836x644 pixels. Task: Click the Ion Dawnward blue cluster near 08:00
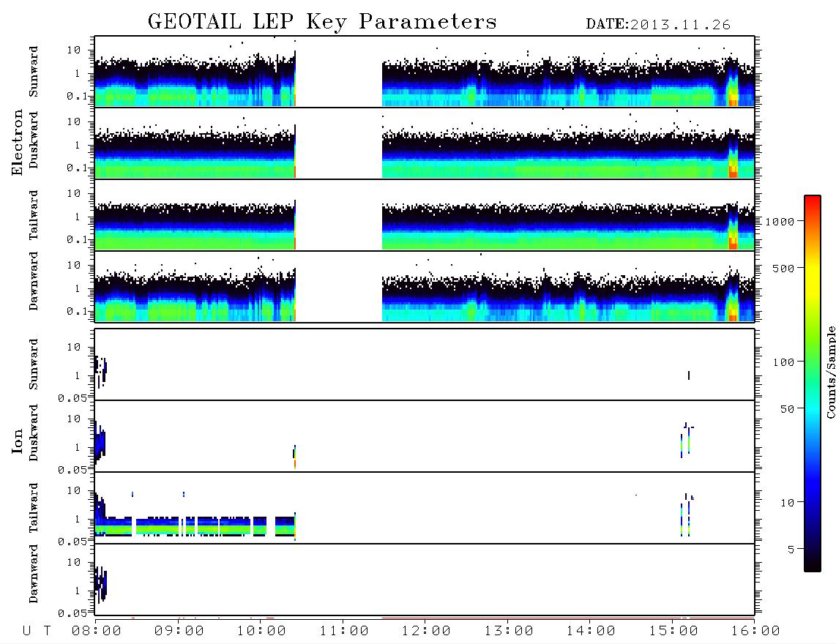101,584
